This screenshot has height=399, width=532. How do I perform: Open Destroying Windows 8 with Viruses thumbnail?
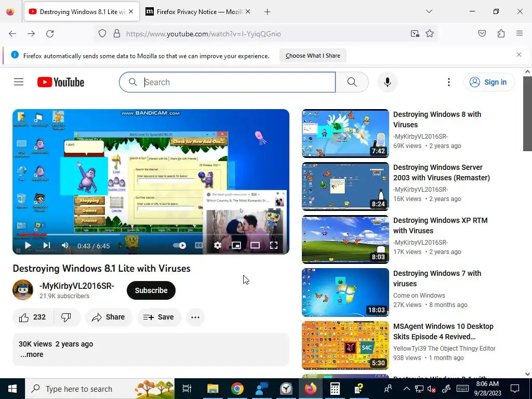(345, 134)
